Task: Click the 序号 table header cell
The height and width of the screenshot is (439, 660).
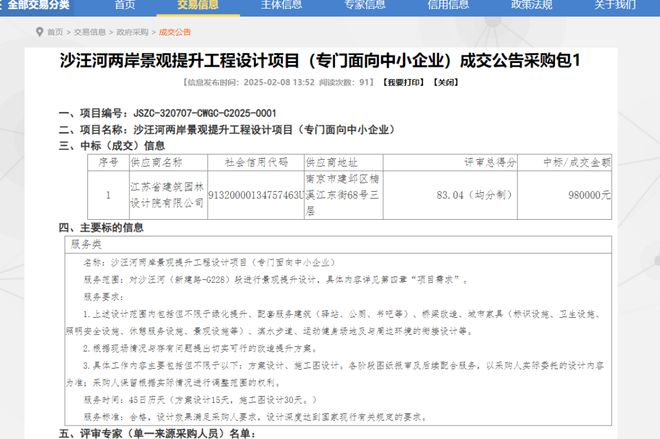Action: (x=108, y=162)
